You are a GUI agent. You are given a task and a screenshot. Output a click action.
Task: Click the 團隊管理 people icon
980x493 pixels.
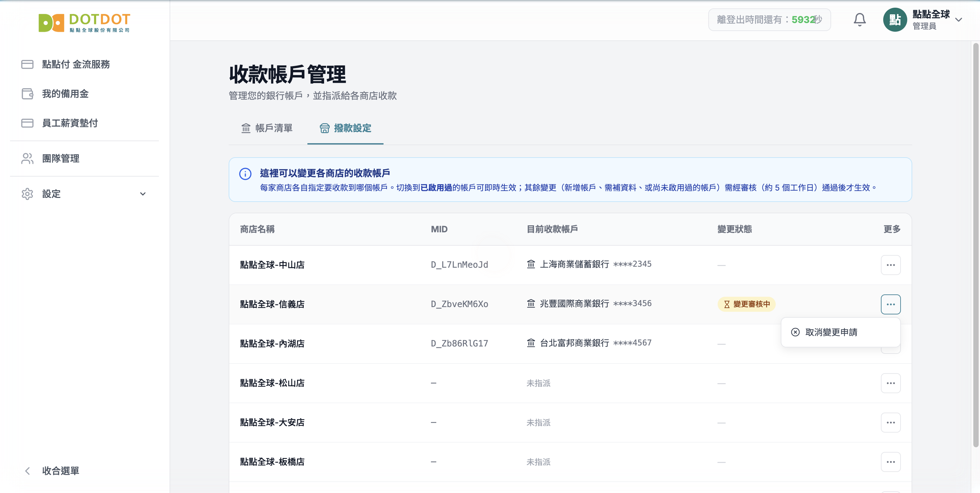point(27,158)
